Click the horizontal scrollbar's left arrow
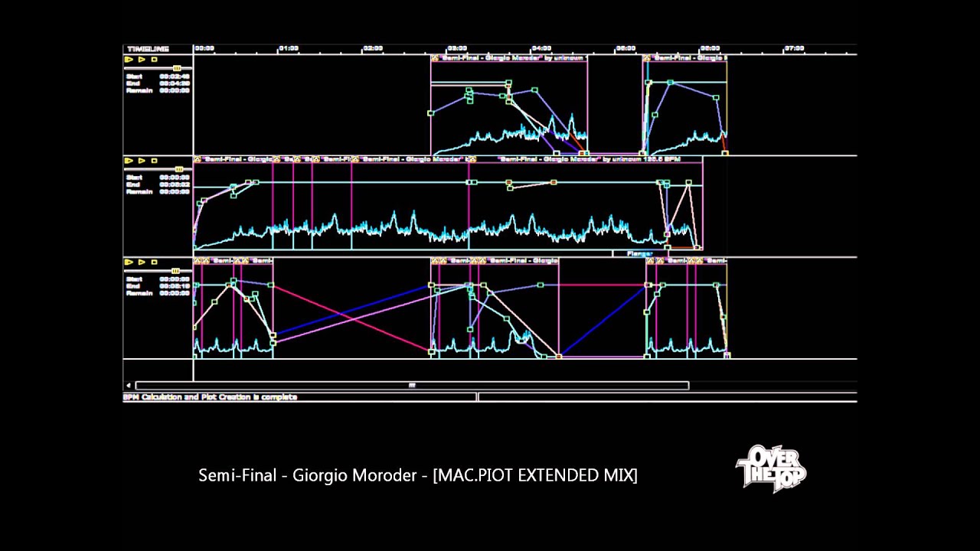The height and width of the screenshot is (551, 980). tap(128, 386)
